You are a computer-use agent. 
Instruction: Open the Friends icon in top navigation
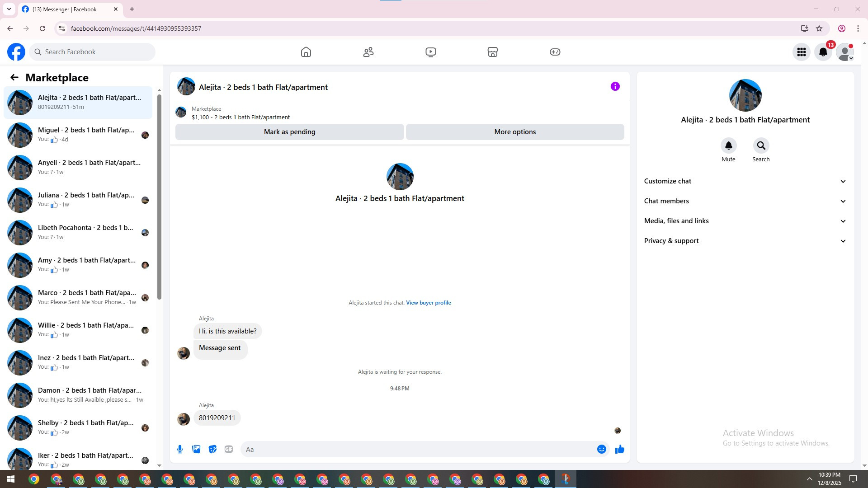point(368,52)
